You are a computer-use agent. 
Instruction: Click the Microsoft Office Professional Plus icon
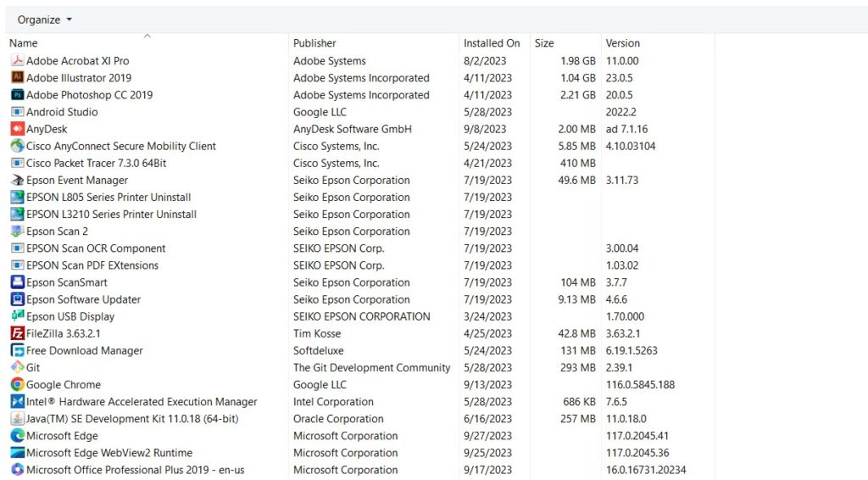(18, 470)
